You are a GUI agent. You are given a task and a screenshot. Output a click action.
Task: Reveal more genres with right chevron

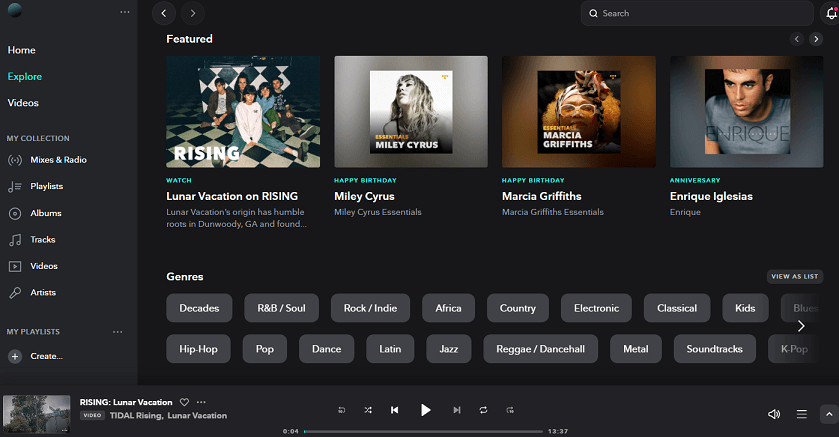801,326
